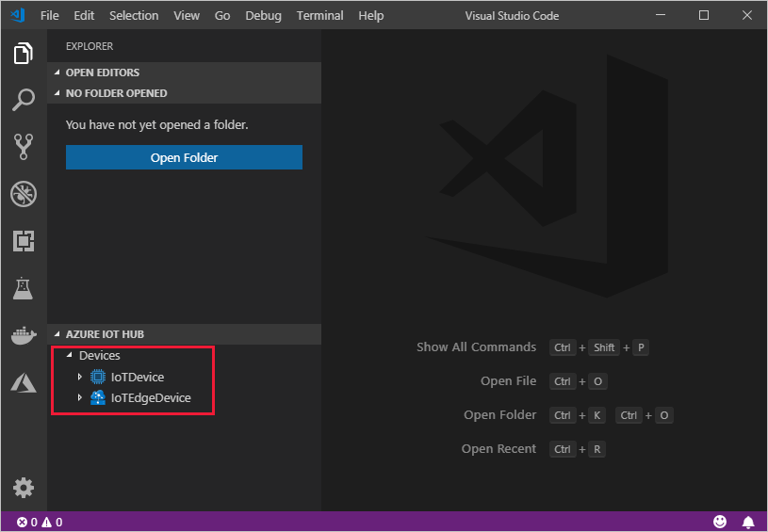Collapse the Devices tree node
Viewport: 768px width, 532px height.
[70, 355]
